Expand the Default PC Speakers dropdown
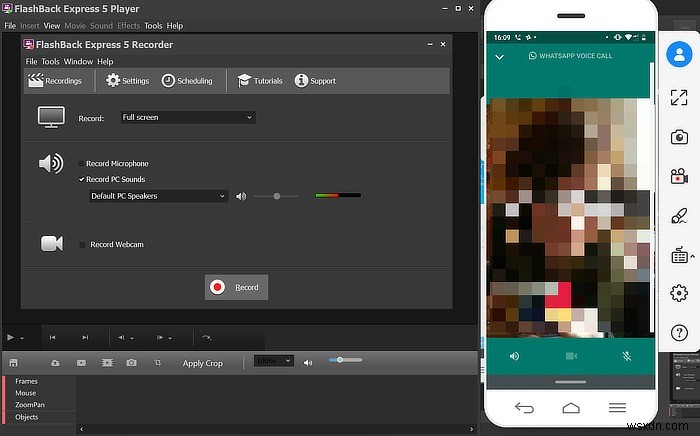The image size is (700, 436). click(158, 196)
